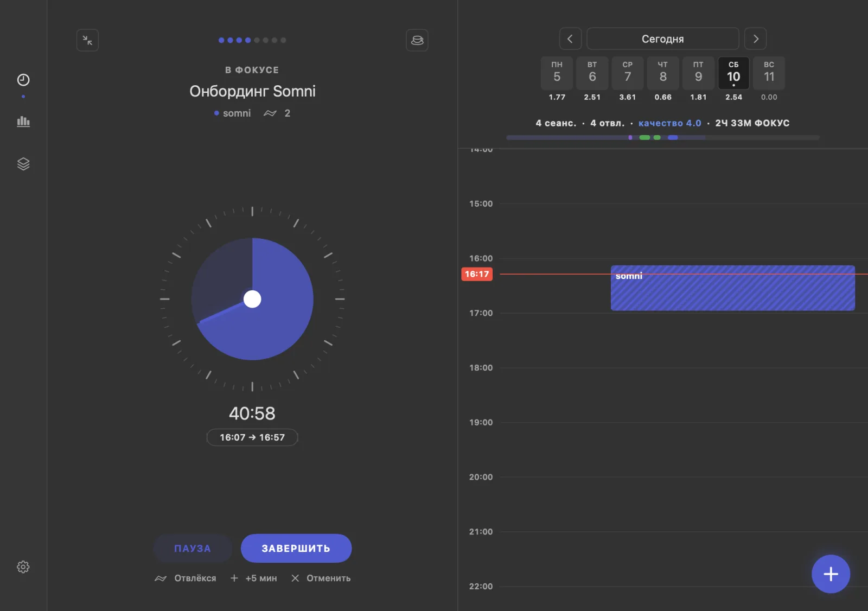
Task: Collapse the timer to compact view
Action: [87, 40]
